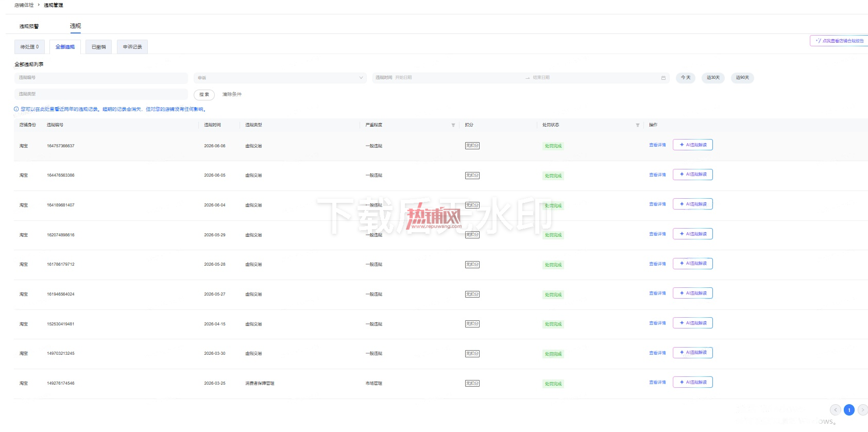Viewport: 868px width, 432px height.
Task: Click the 搜索 button
Action: point(204,94)
